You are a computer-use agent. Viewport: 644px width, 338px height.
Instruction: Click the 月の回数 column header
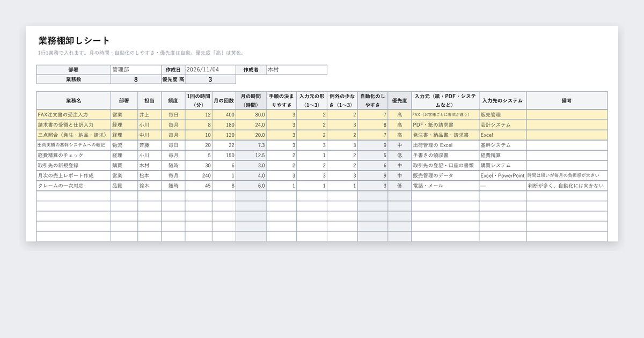[224, 100]
